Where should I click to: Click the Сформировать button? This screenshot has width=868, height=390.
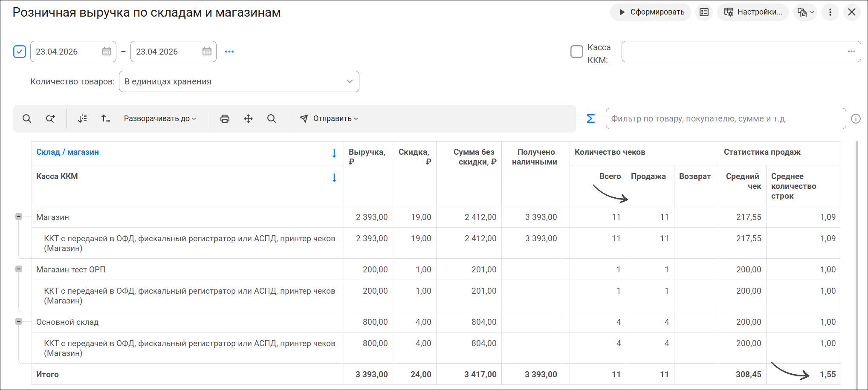click(x=651, y=12)
